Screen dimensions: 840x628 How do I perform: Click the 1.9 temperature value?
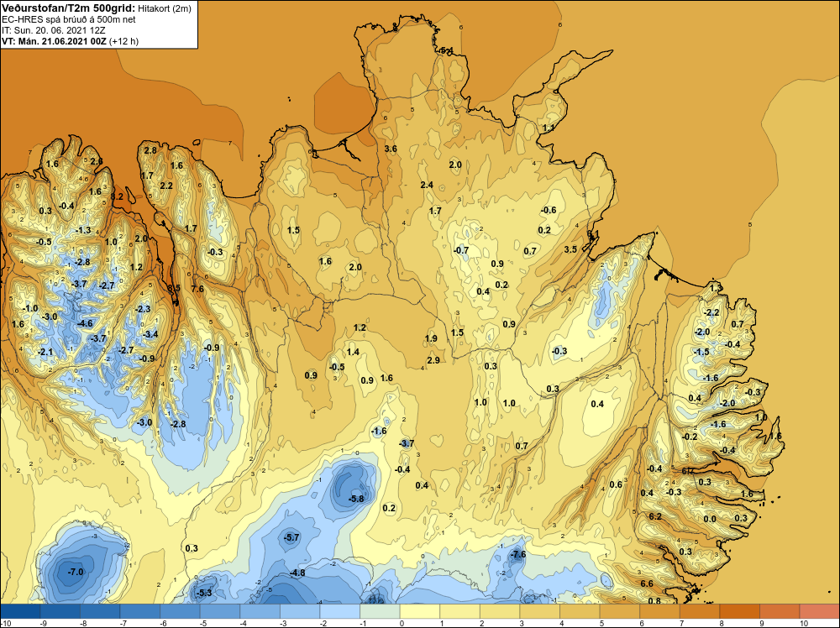point(431,338)
